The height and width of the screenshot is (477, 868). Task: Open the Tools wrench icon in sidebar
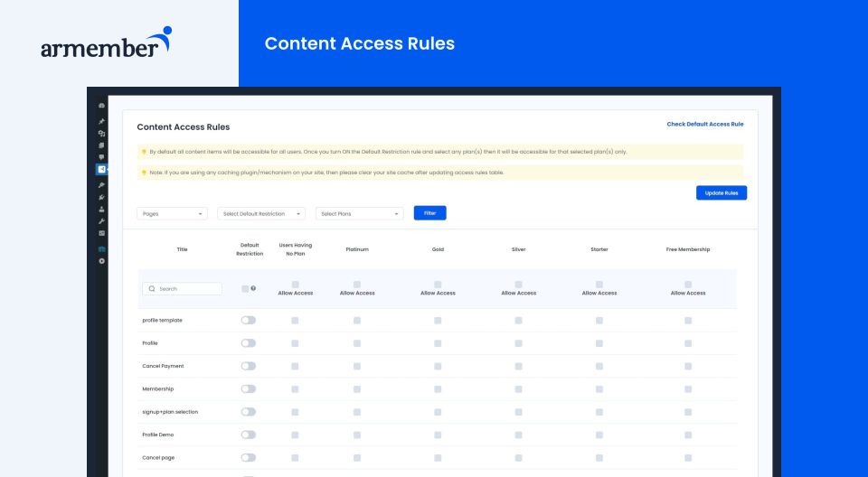[x=102, y=220]
